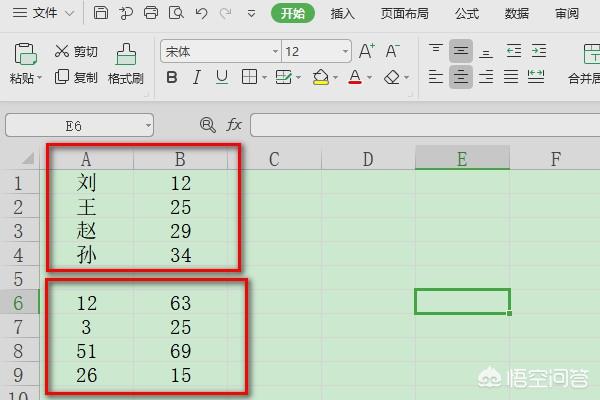
Task: Click the Merge and Center (合并居中) icon
Action: tap(591, 54)
